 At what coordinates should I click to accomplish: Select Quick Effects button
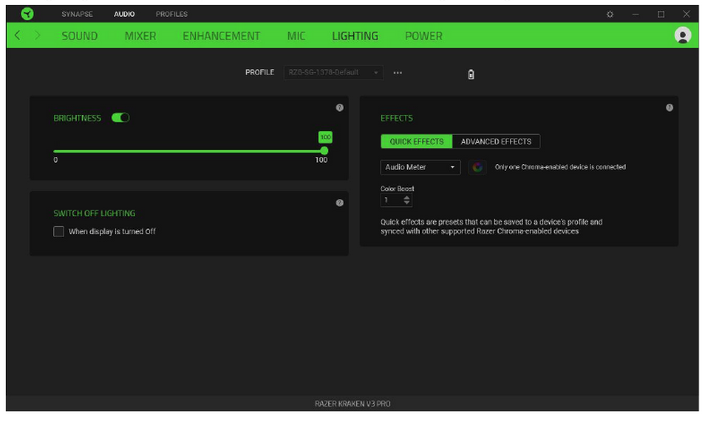417,142
